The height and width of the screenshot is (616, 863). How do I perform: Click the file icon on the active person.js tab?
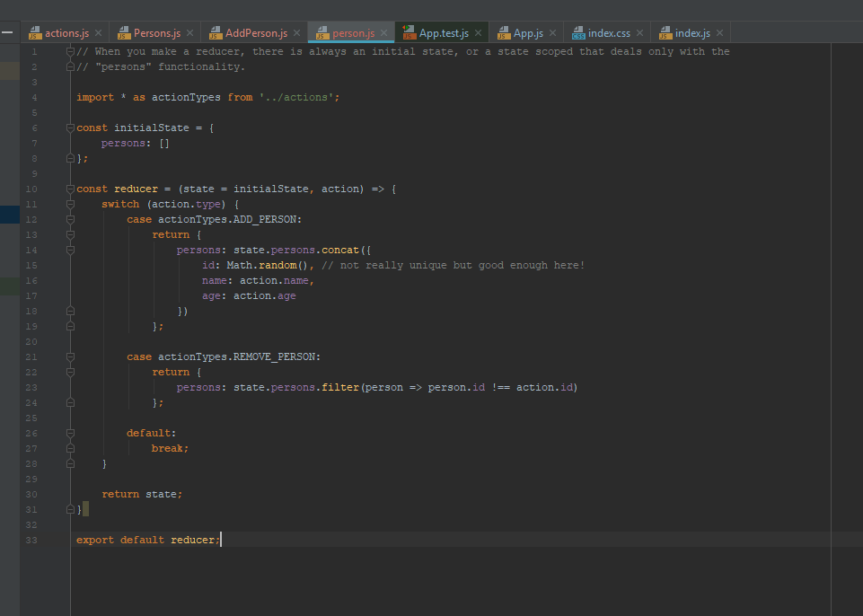pyautogui.click(x=321, y=31)
